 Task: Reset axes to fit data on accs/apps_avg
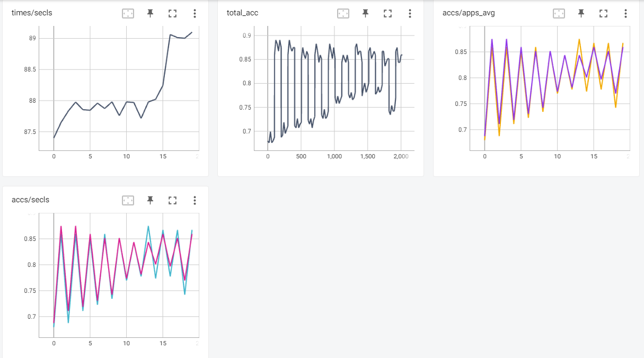click(559, 14)
